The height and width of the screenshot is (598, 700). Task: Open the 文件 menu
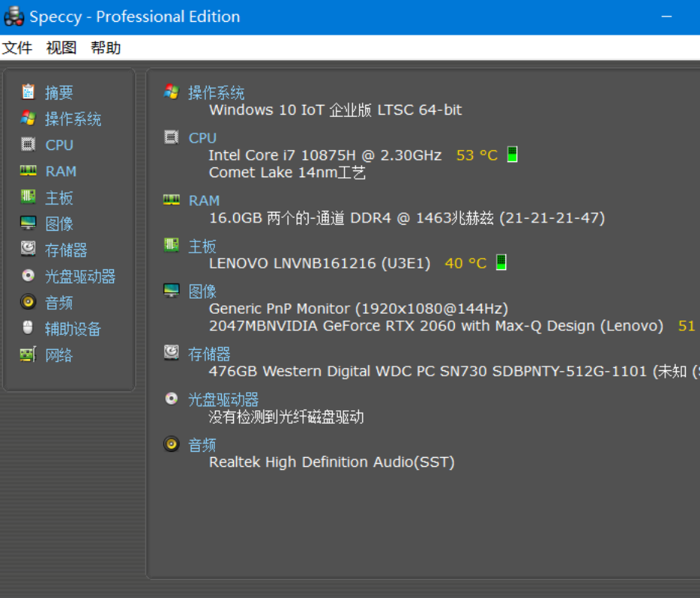coord(17,48)
